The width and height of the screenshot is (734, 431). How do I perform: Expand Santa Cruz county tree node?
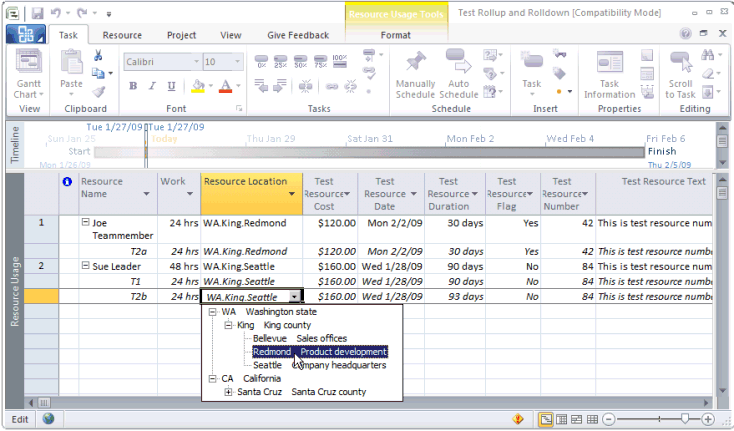click(x=228, y=392)
